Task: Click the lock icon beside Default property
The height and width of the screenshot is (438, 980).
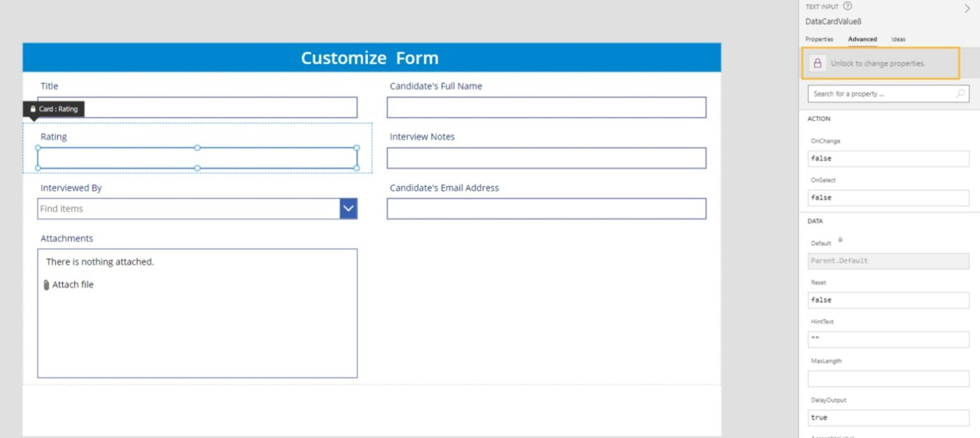Action: [840, 239]
